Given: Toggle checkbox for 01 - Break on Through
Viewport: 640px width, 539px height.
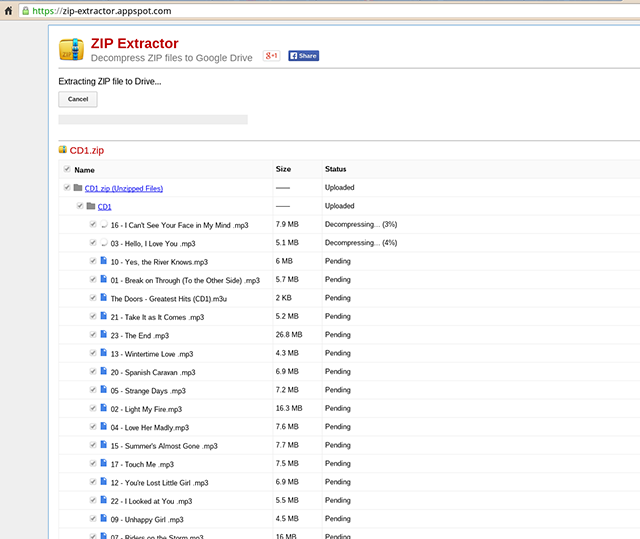Looking at the screenshot, I should click(x=93, y=279).
